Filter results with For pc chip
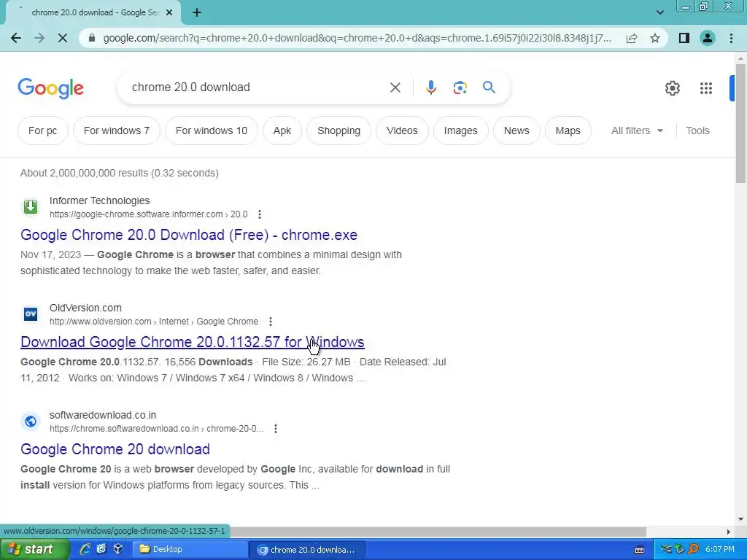 tap(43, 131)
